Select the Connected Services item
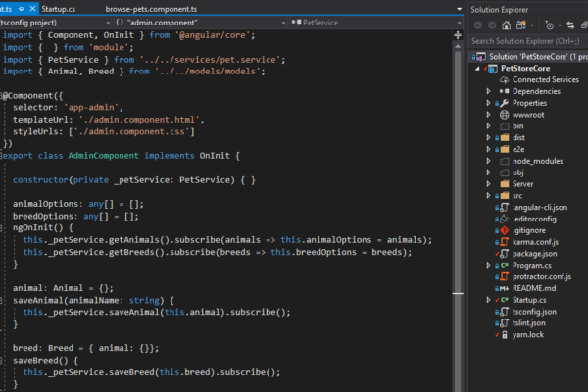Screen dimensions: 588x392 (x=546, y=80)
